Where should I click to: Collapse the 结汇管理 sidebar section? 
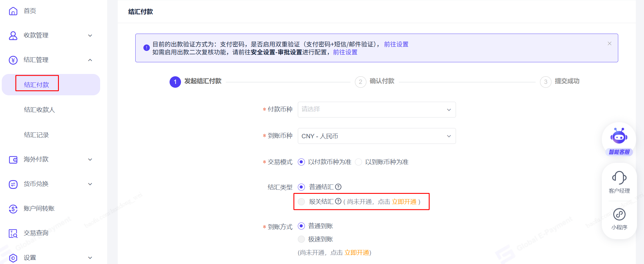(90, 60)
